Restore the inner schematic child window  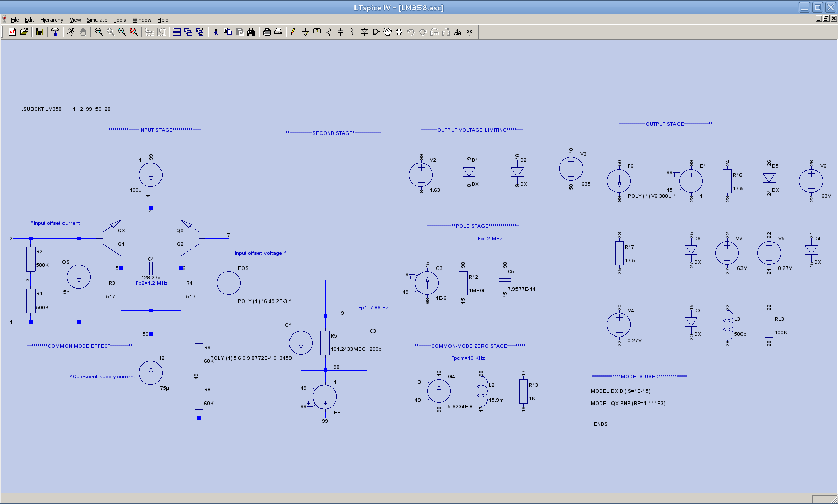point(826,19)
